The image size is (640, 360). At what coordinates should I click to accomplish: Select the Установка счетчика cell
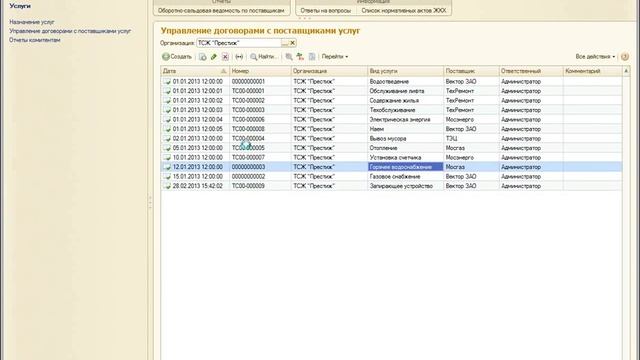pyautogui.click(x=405, y=157)
